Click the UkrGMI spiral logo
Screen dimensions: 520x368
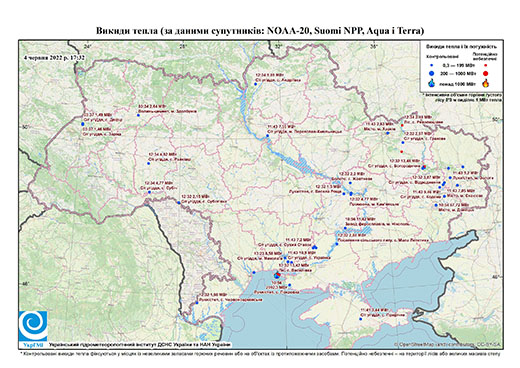point(33,326)
